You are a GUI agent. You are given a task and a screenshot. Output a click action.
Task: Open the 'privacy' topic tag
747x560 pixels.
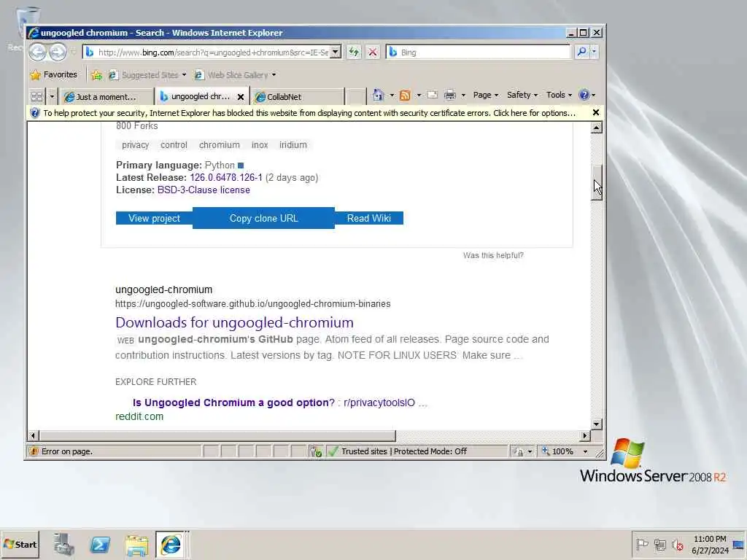click(135, 145)
